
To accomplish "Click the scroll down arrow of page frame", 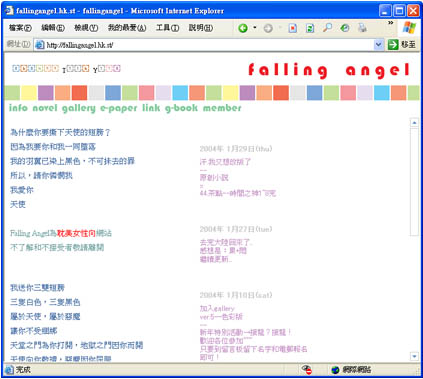I will pos(414,357).
